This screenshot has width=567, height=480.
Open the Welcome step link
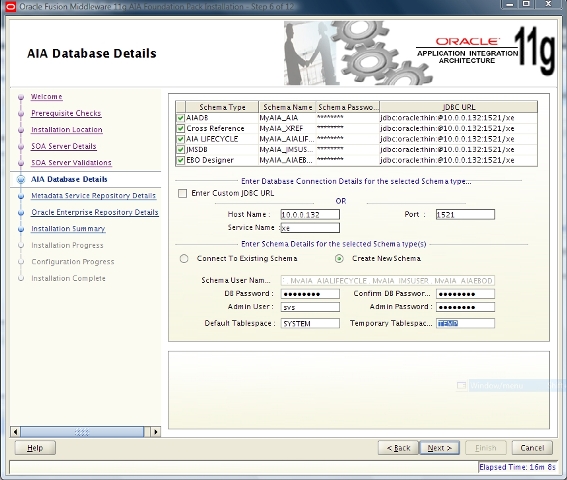(x=46, y=97)
